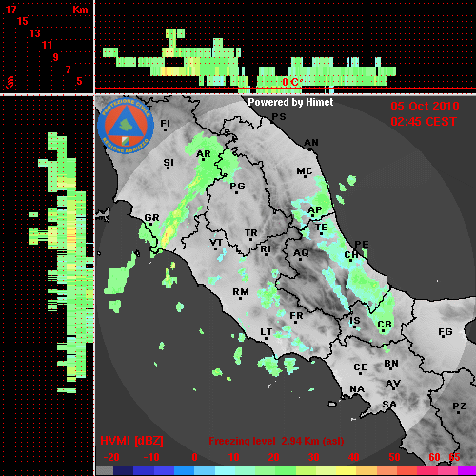This screenshot has width=476, height=476.
Task: Click the TR city label
Action: click(x=251, y=233)
